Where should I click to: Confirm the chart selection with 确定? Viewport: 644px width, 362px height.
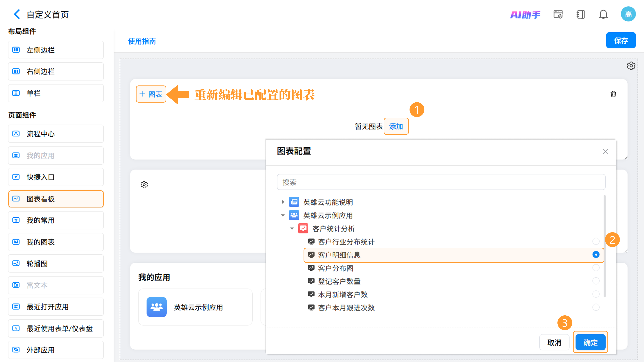coord(590,342)
